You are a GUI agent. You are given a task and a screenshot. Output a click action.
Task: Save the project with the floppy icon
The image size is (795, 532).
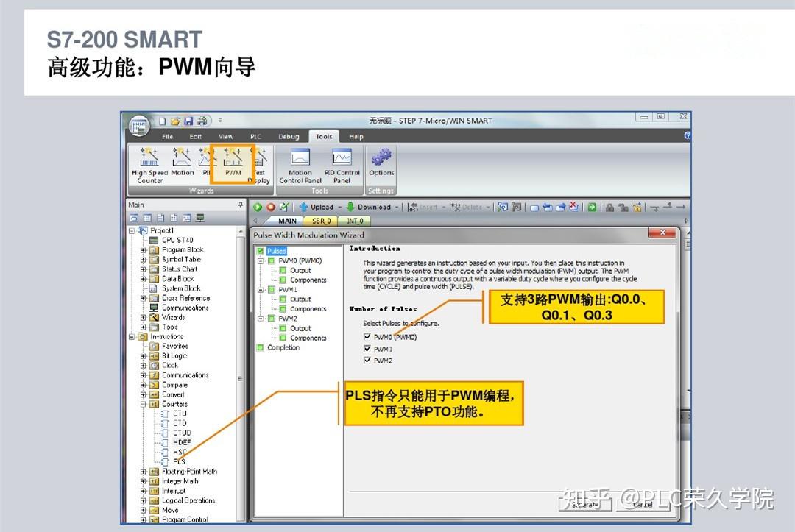tap(188, 121)
